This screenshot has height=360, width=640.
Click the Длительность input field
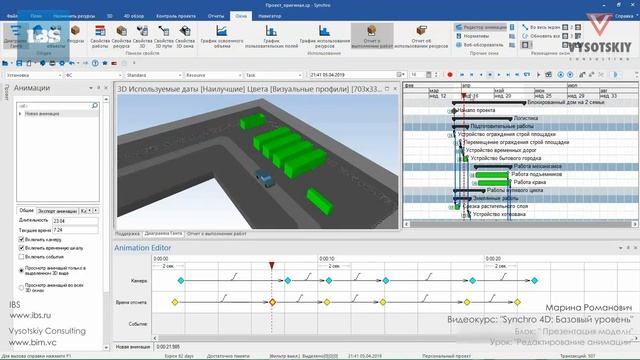click(x=76, y=221)
